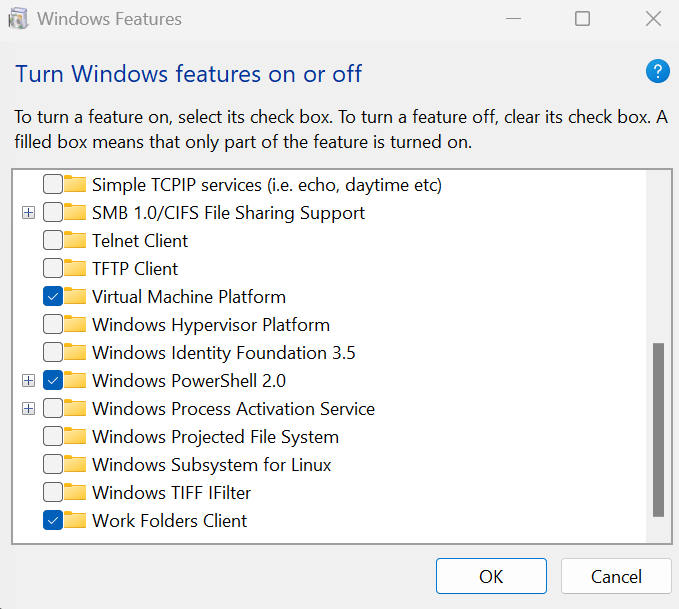Click the Windows Subsystem for Linux folder icon

tap(75, 465)
